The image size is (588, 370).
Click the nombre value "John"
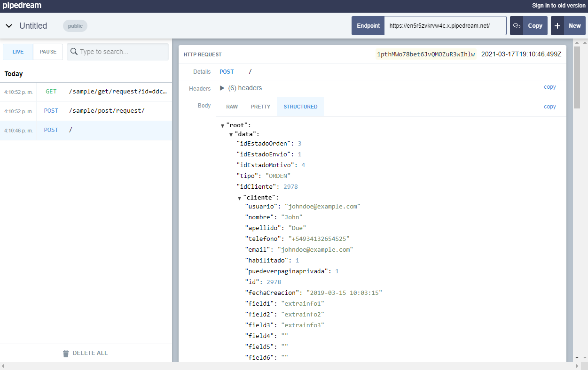[x=292, y=217]
